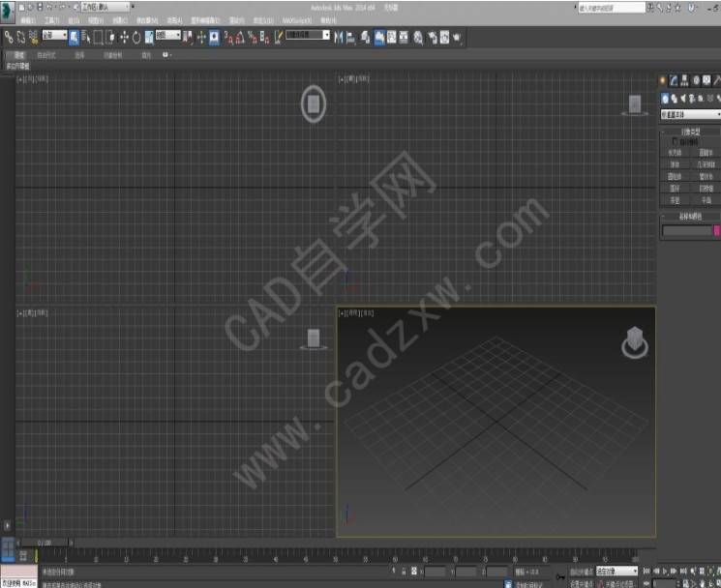Open the ribbon display options dropdown button
Viewport: 721px width, 588px height.
tap(166, 55)
